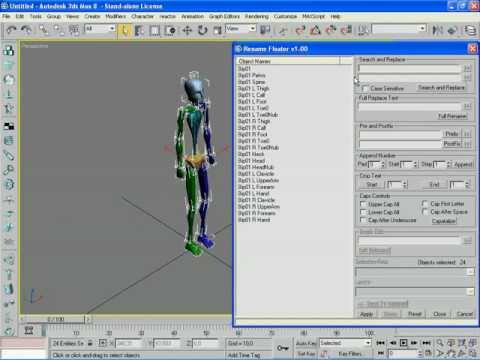Click the Apply button in Rename Floater
This screenshot has height=360, width=480.
[366, 314]
